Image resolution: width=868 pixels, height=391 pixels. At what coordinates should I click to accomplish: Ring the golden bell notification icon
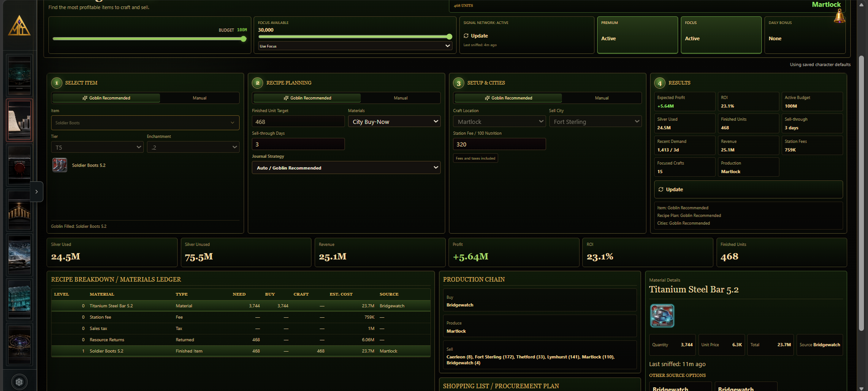(839, 16)
